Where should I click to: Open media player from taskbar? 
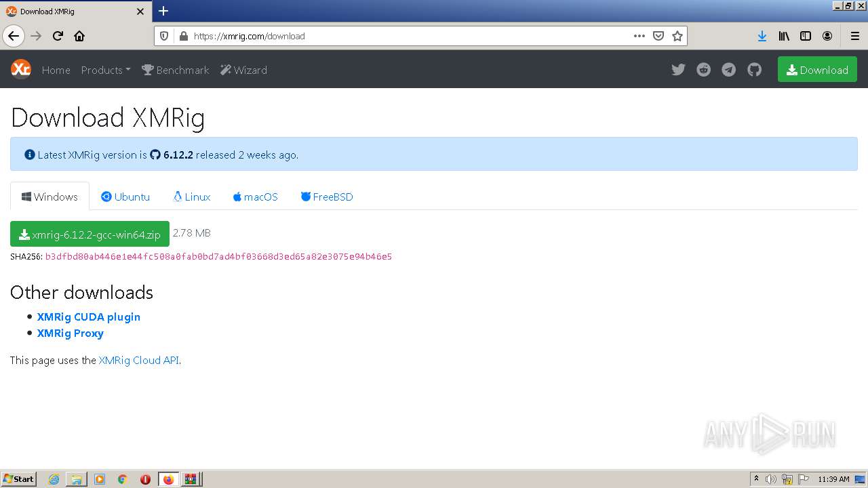coord(100,479)
